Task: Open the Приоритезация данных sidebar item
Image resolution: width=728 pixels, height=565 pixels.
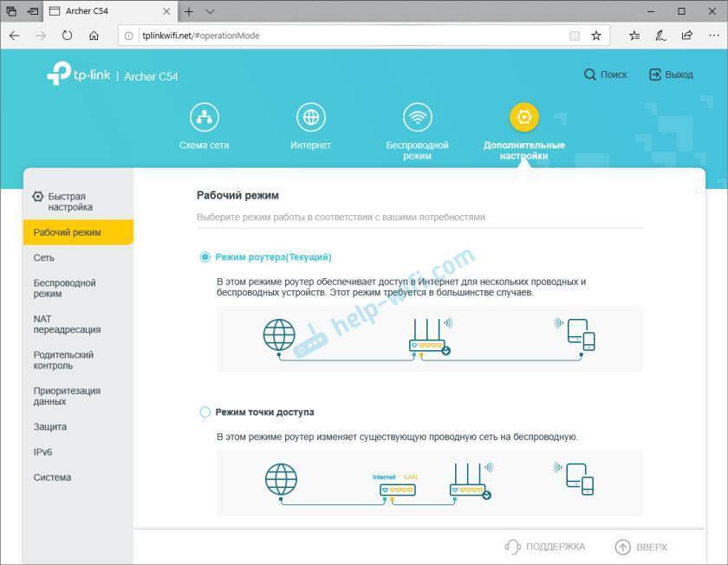Action: pyautogui.click(x=79, y=396)
